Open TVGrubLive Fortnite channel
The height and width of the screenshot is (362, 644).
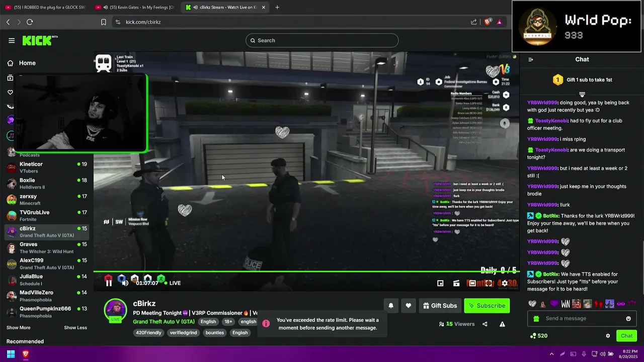[47, 216]
